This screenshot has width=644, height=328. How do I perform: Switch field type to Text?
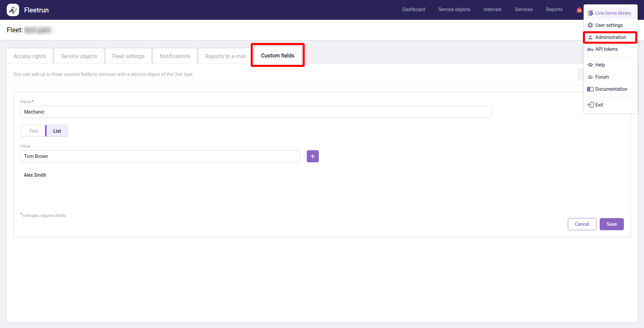click(33, 131)
